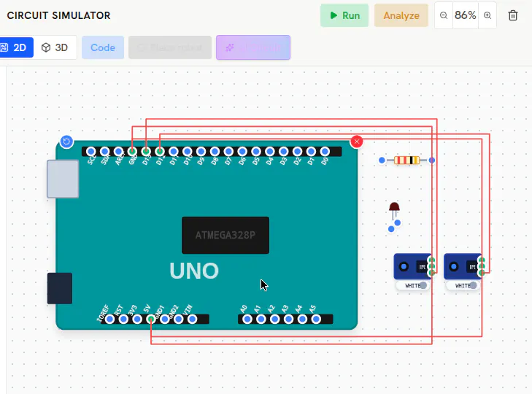Click the D6 pin

[x=242, y=151]
